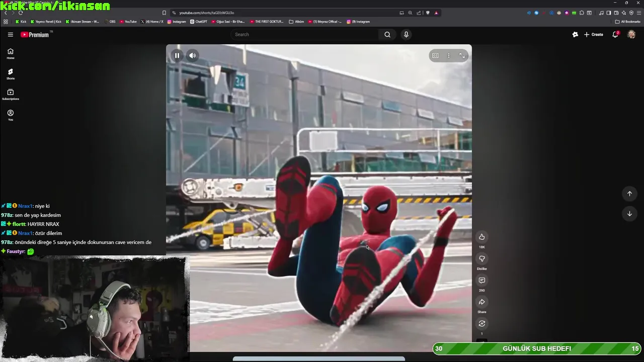Open Oğuz Sasi bookmark
This screenshot has width=644, height=362.
pos(228,22)
